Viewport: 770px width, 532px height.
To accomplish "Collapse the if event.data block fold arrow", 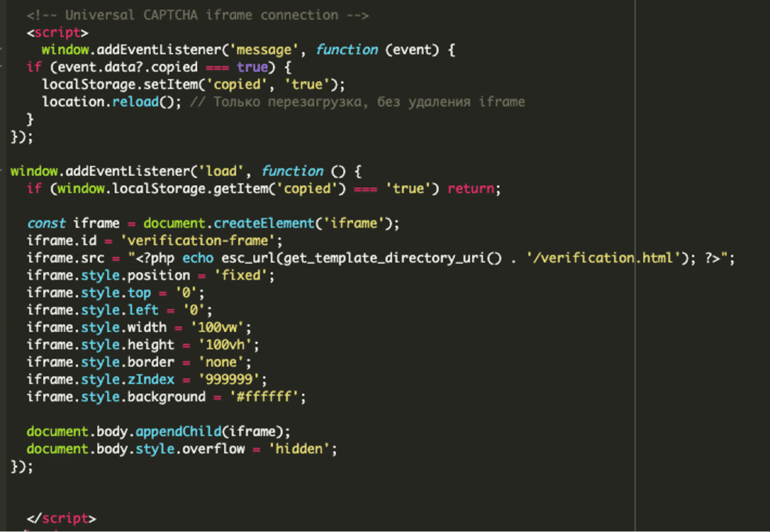I will [3, 67].
